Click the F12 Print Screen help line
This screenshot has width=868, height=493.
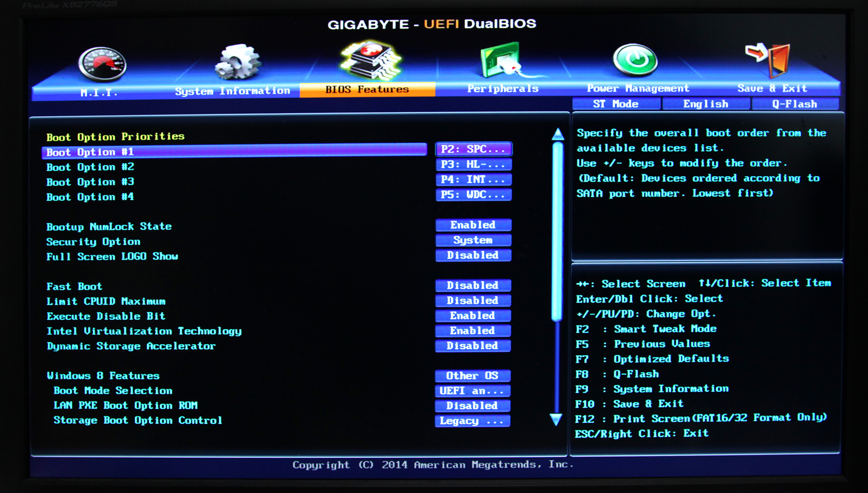[x=701, y=418]
